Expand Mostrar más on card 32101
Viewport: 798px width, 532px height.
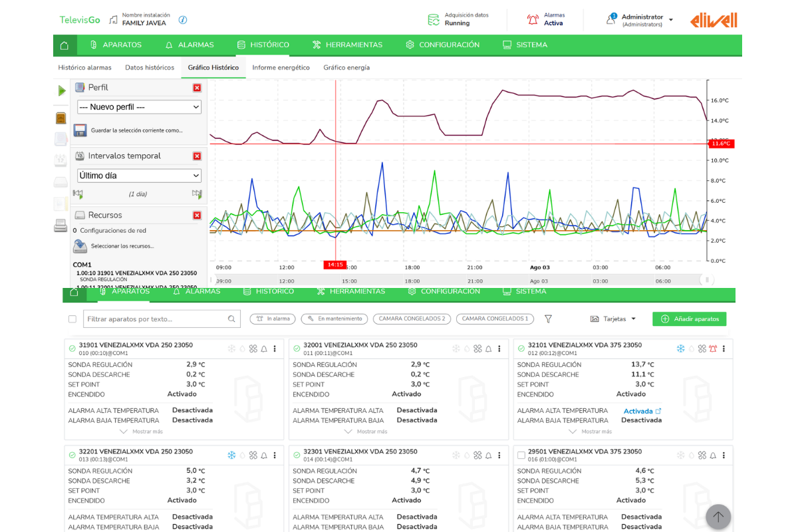pyautogui.click(x=590, y=432)
